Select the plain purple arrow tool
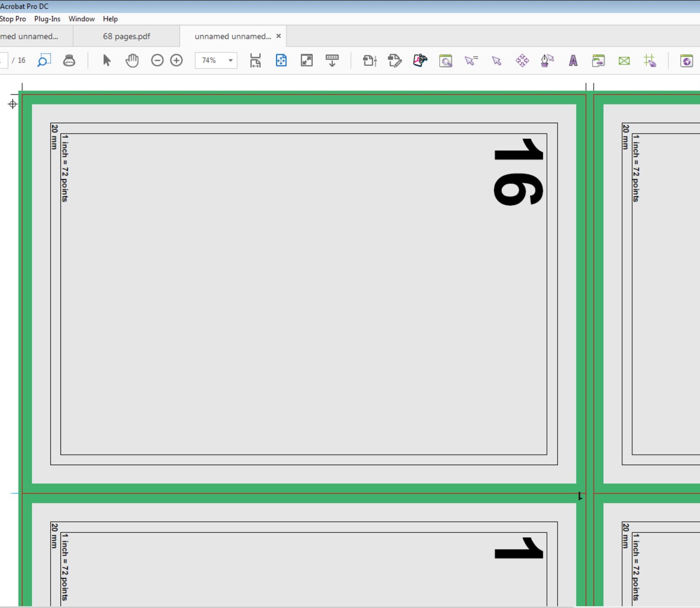This screenshot has height=608, width=700. pos(497,61)
